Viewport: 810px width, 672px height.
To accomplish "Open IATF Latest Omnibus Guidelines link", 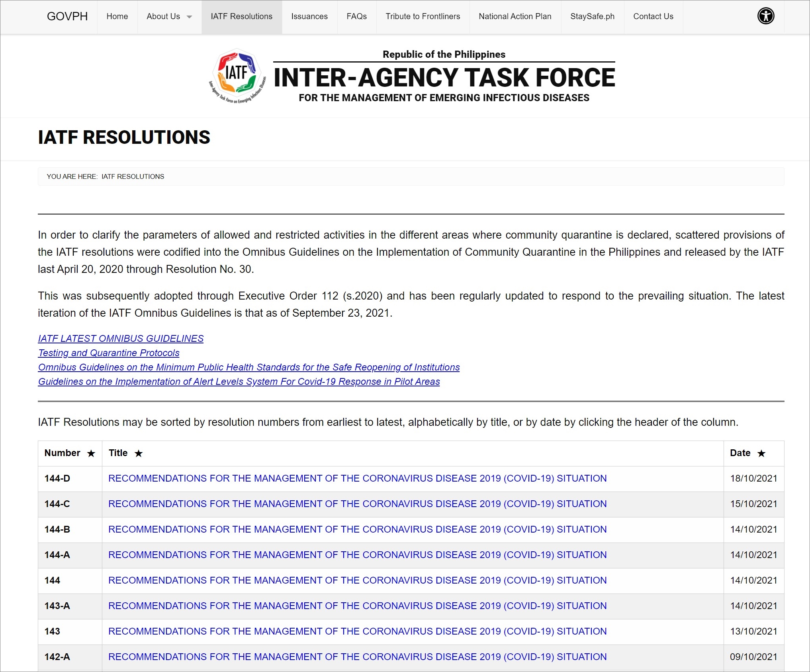I will pos(121,339).
